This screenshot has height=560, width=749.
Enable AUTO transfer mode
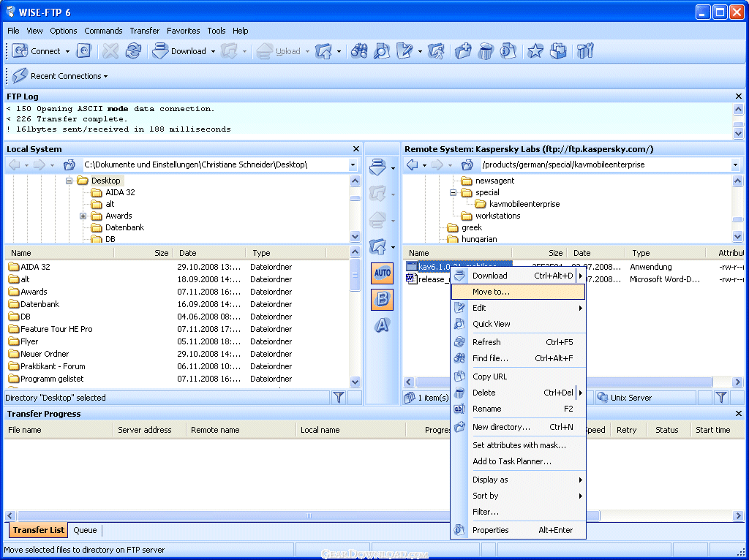coord(382,273)
